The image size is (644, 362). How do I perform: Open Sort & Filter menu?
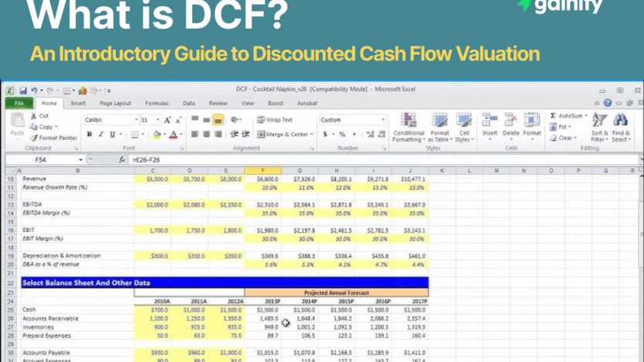pos(599,128)
